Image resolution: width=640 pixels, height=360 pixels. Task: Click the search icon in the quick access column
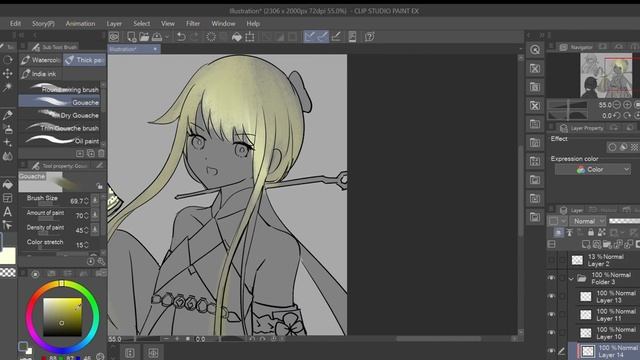coord(535,50)
